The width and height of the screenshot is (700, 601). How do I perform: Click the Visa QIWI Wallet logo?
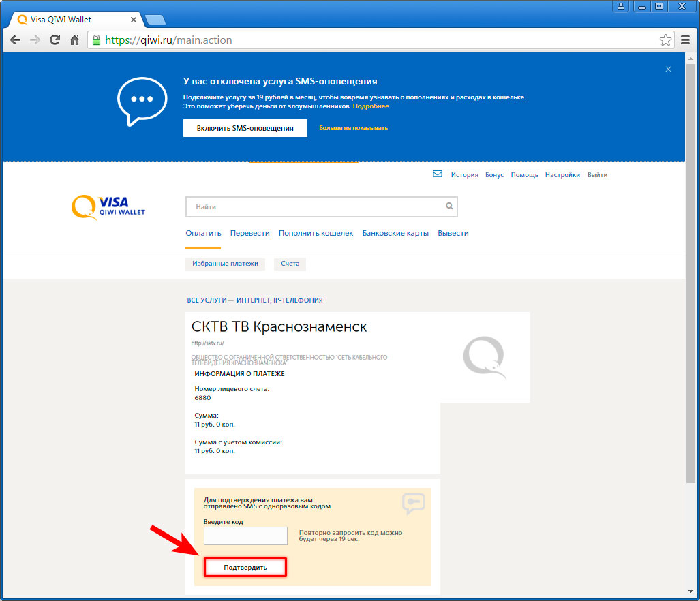(x=108, y=207)
